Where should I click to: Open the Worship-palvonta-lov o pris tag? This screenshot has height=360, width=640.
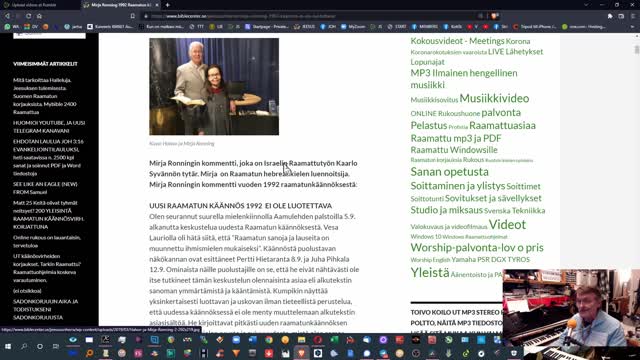477,247
